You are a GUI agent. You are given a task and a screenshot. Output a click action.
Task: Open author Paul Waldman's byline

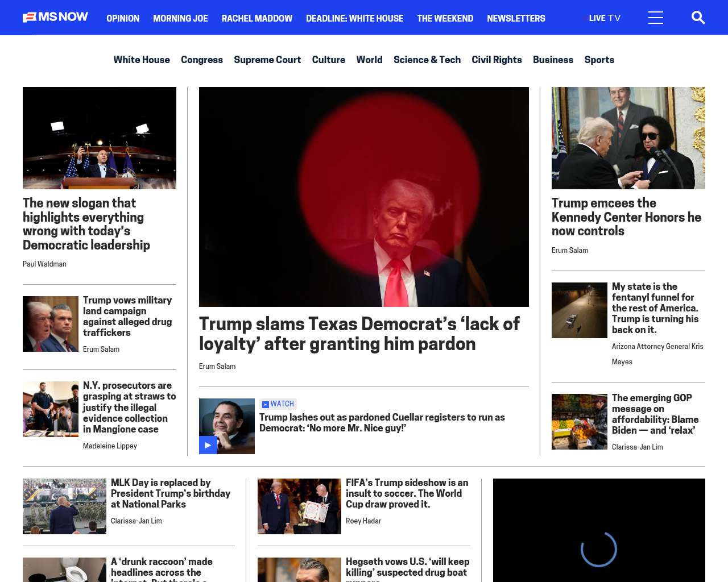point(44,264)
